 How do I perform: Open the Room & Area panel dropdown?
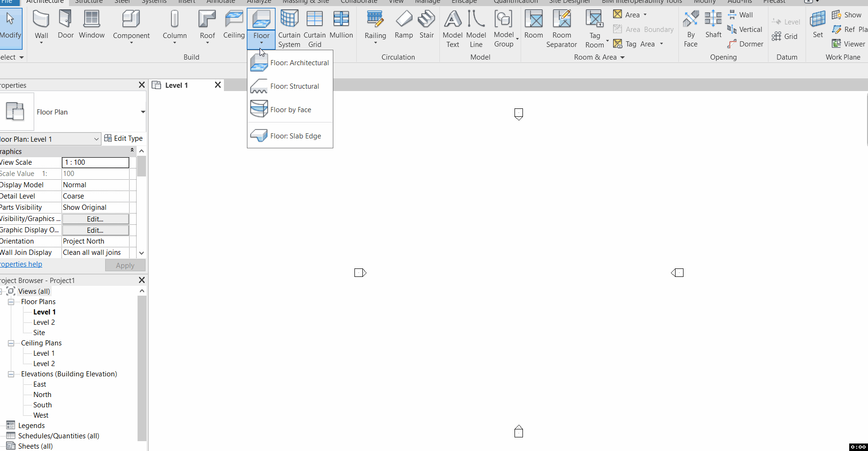tap(623, 57)
